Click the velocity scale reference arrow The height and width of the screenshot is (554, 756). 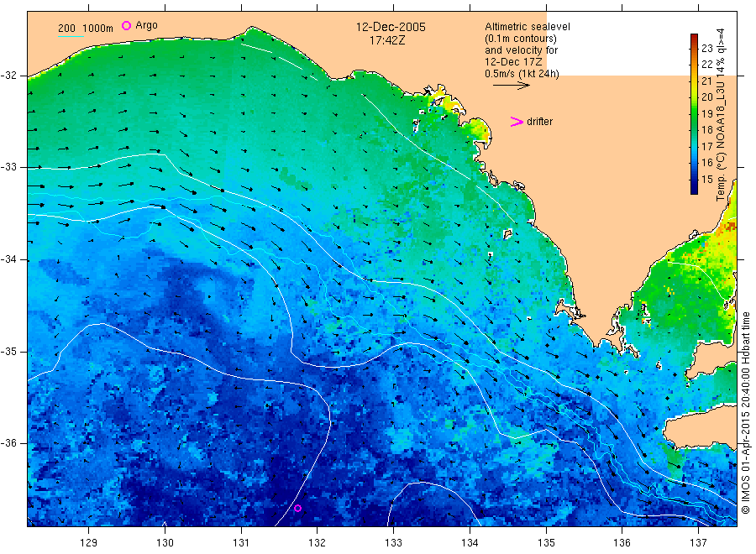click(511, 86)
